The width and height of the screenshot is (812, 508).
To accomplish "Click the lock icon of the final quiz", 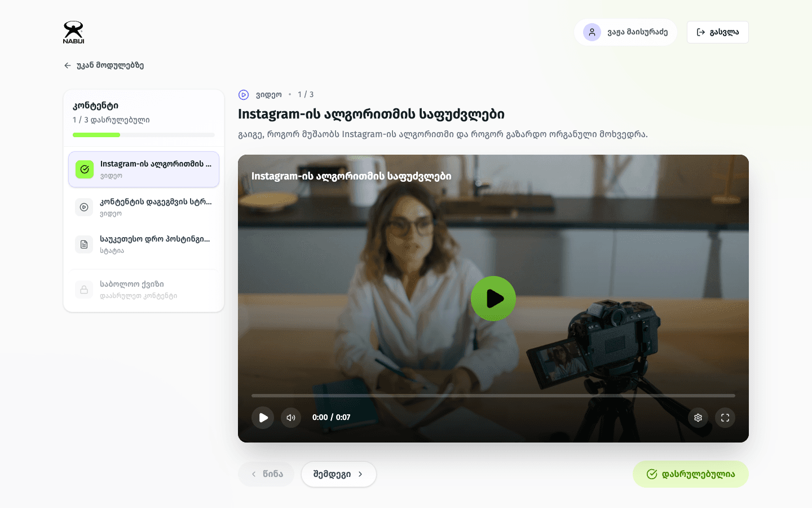I will point(84,290).
